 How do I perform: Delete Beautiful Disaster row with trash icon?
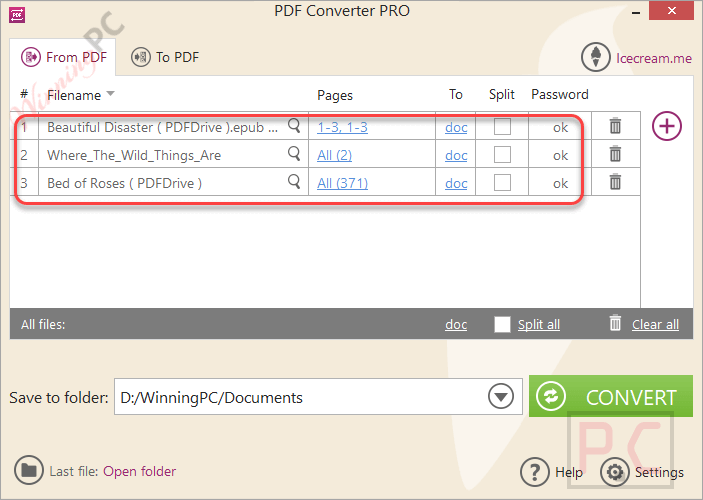coord(615,126)
